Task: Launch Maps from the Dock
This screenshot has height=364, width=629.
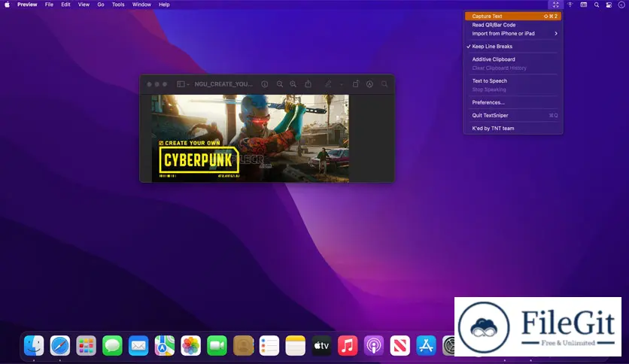Action: click(x=165, y=345)
